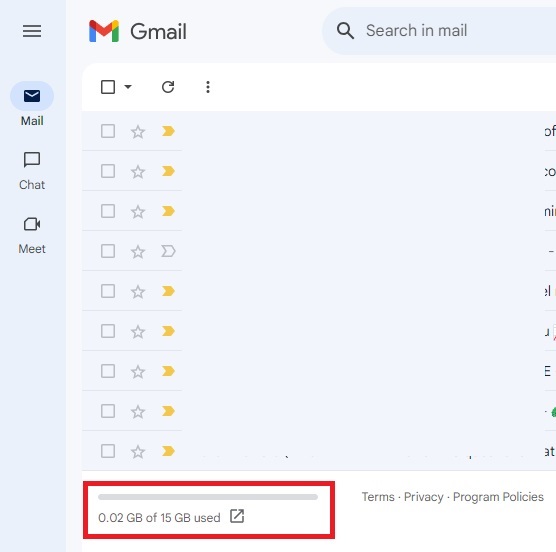Switch to the Chat section
Screen dimensions: 556x552
coord(32,171)
